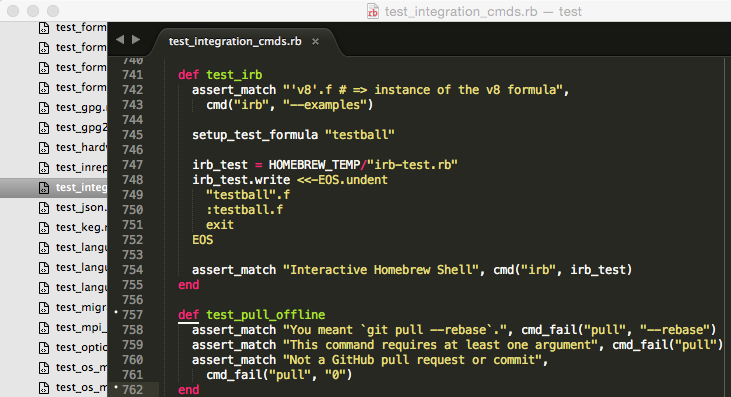
Task: Click line number 762 in the gutter
Action: coord(132,390)
